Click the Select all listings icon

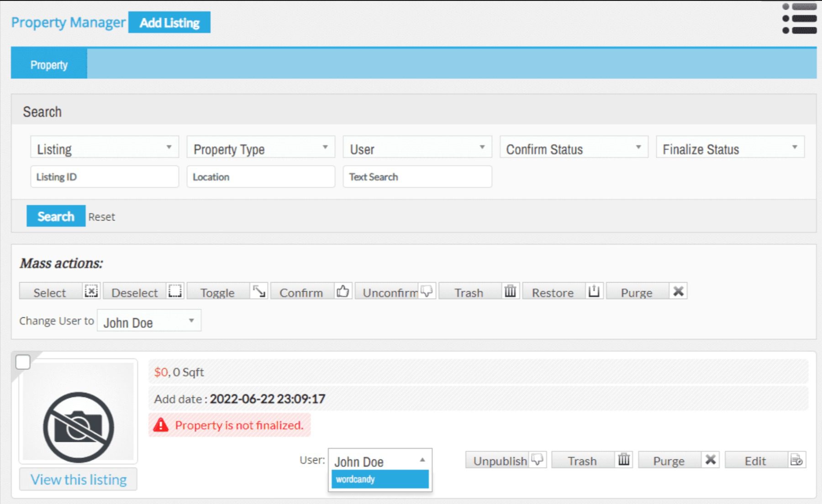pyautogui.click(x=91, y=290)
